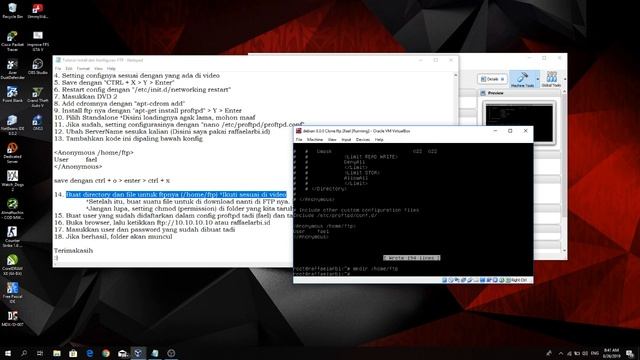Launch CorelDRAW X8 desktop shortcut
640x360 pixels.
(12, 264)
